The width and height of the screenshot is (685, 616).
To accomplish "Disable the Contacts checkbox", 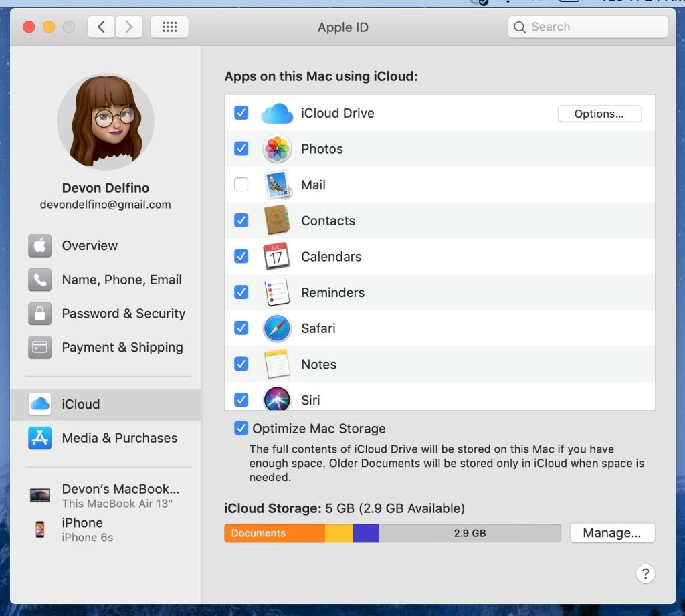I will [x=241, y=220].
